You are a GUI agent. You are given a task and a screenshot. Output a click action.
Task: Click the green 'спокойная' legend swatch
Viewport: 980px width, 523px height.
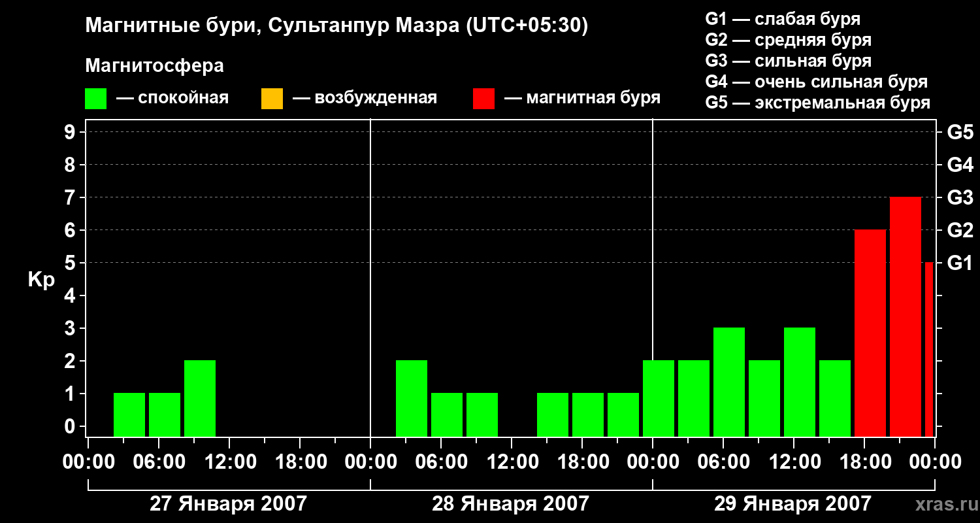pyautogui.click(x=96, y=99)
